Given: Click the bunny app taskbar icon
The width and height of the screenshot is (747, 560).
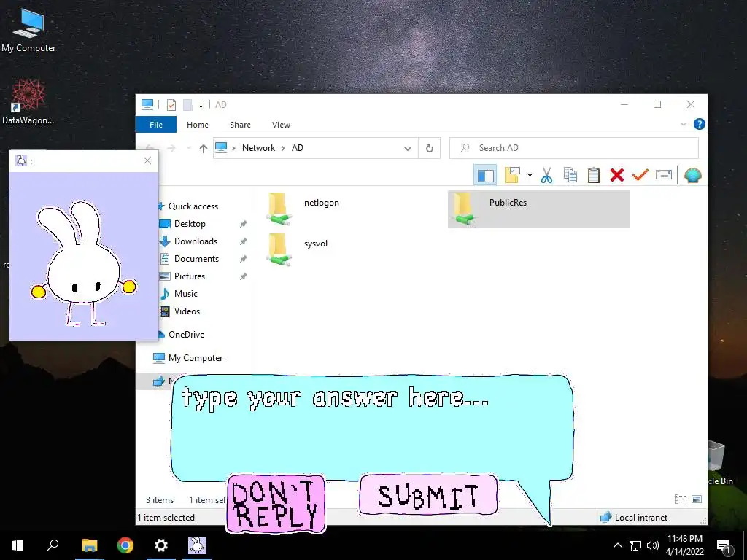Looking at the screenshot, I should [x=197, y=545].
